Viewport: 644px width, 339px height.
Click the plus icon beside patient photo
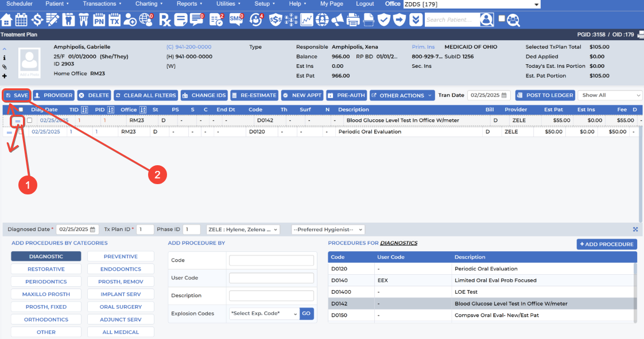(5, 76)
